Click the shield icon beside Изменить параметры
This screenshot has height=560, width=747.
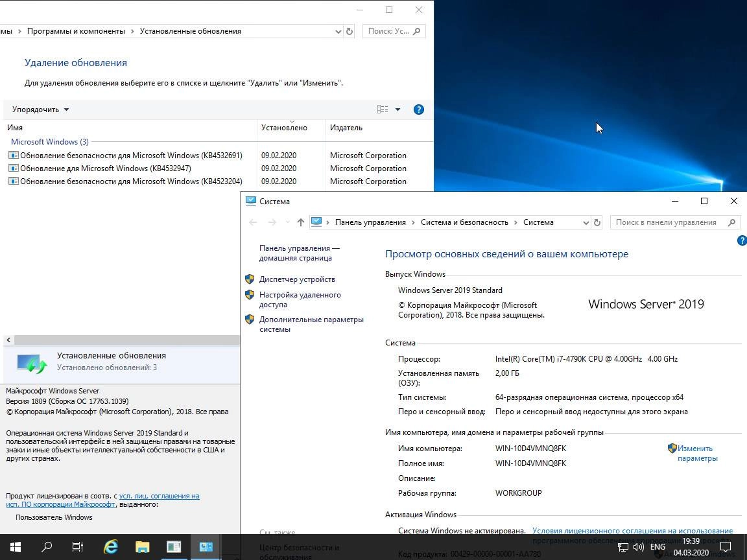coord(672,448)
